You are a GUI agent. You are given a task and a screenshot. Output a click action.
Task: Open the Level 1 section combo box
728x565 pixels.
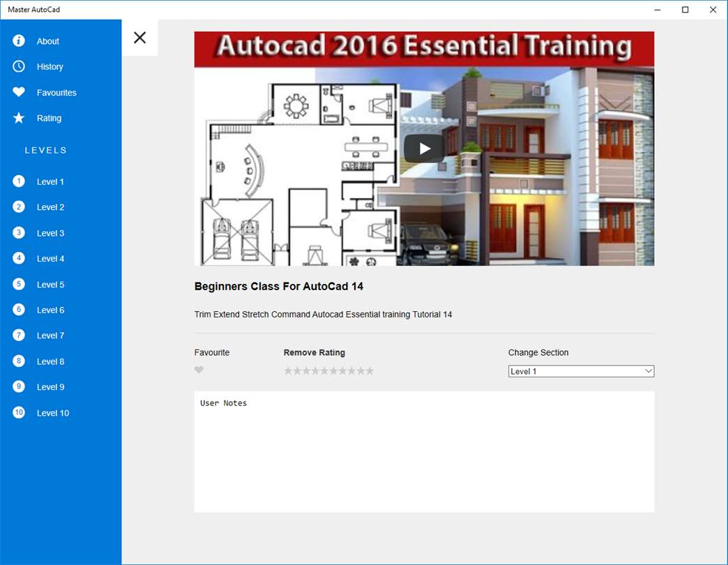click(x=581, y=371)
